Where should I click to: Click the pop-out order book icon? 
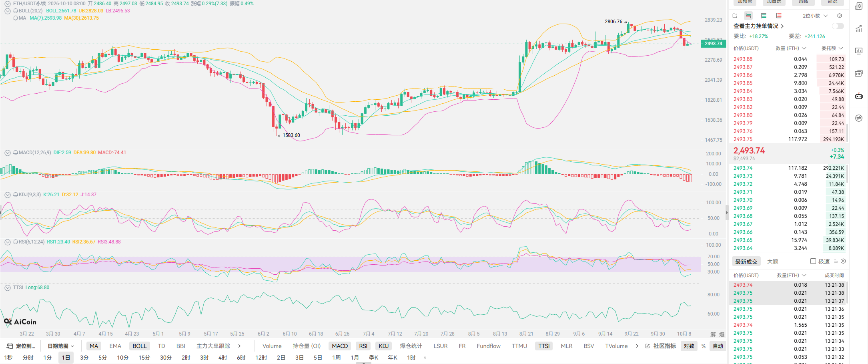click(735, 16)
